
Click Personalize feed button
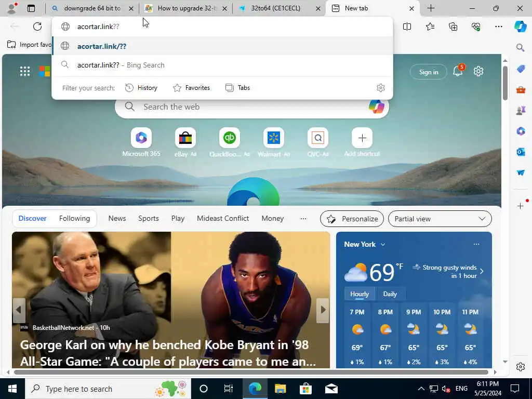[352, 219]
